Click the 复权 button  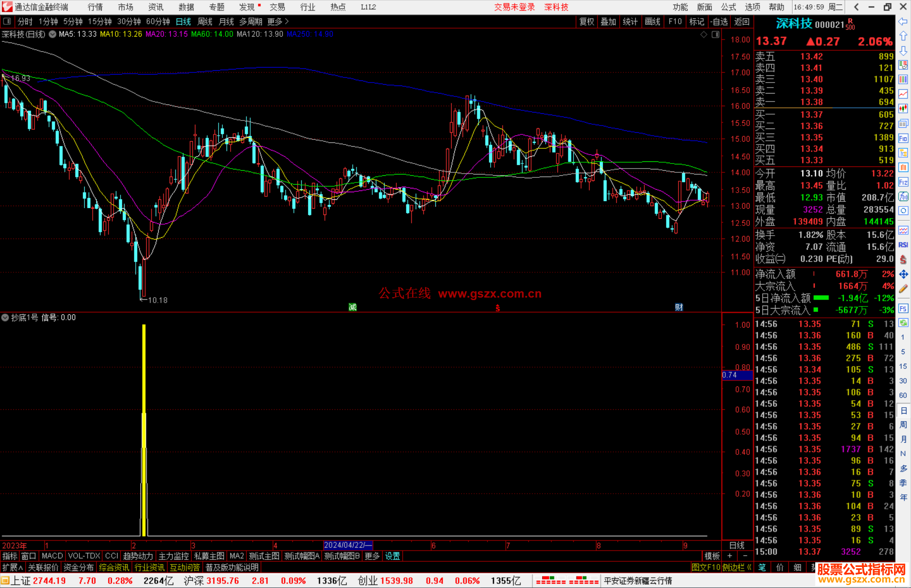pos(586,21)
